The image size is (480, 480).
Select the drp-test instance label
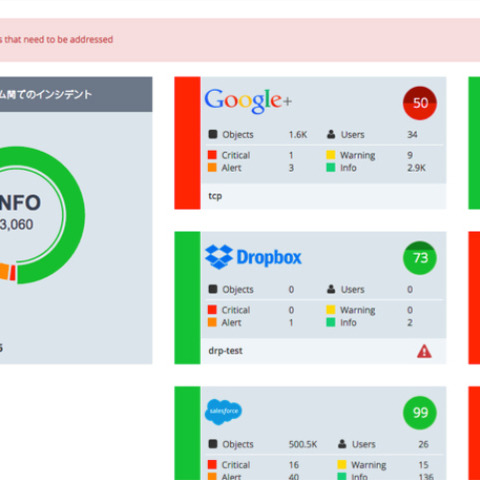pyautogui.click(x=225, y=351)
